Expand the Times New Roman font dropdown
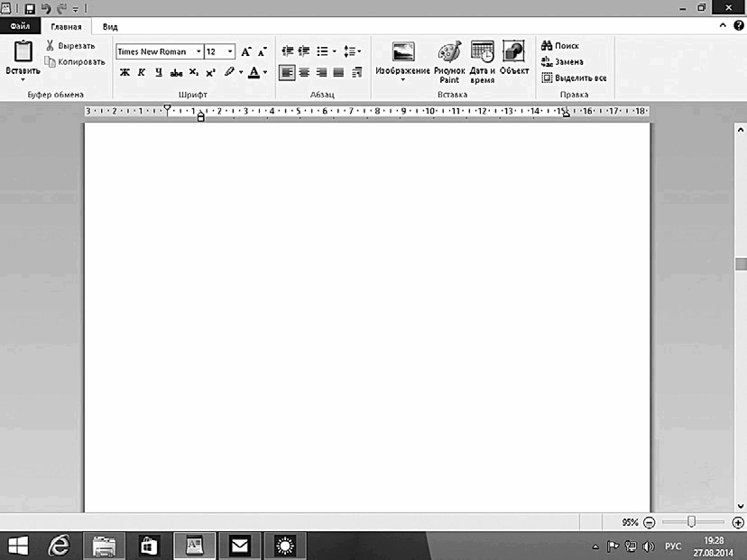Viewport: 747px width, 560px height. (x=198, y=51)
